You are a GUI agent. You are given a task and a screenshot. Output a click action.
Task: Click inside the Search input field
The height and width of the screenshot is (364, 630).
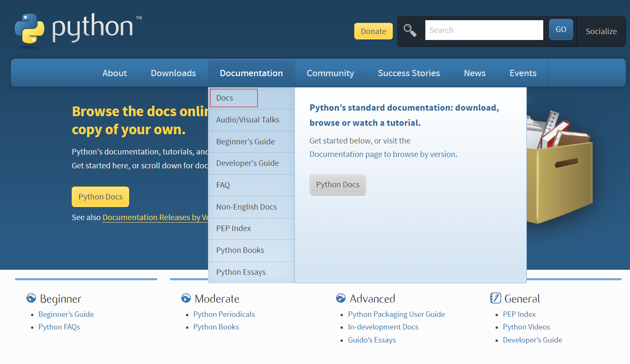click(x=483, y=30)
